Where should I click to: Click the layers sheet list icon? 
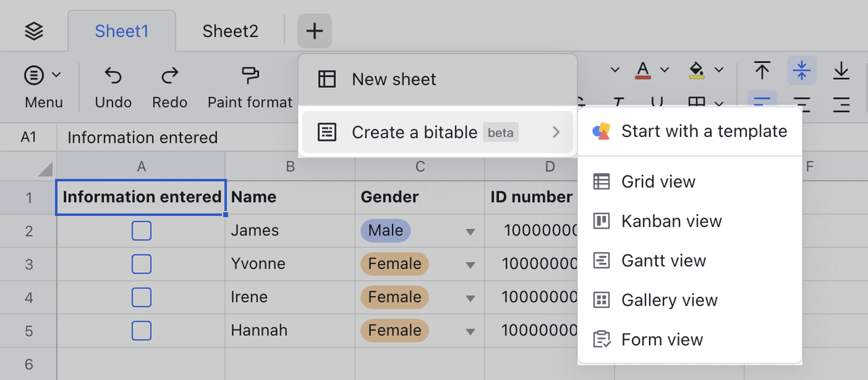coord(33,31)
